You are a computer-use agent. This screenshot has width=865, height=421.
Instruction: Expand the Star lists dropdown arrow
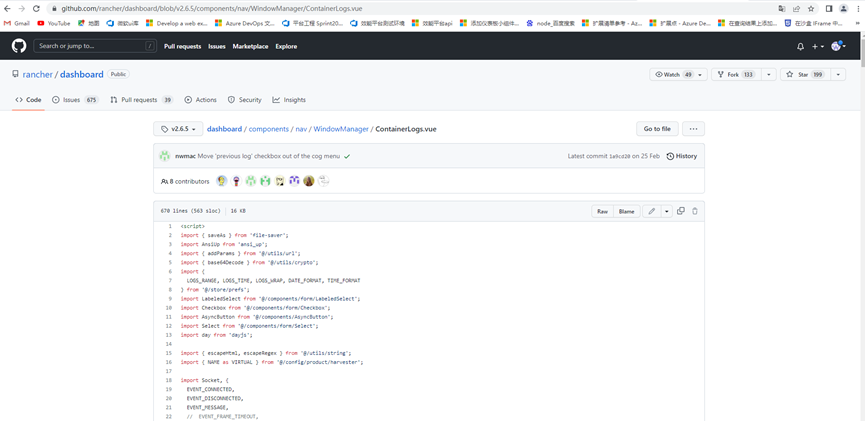pos(838,74)
